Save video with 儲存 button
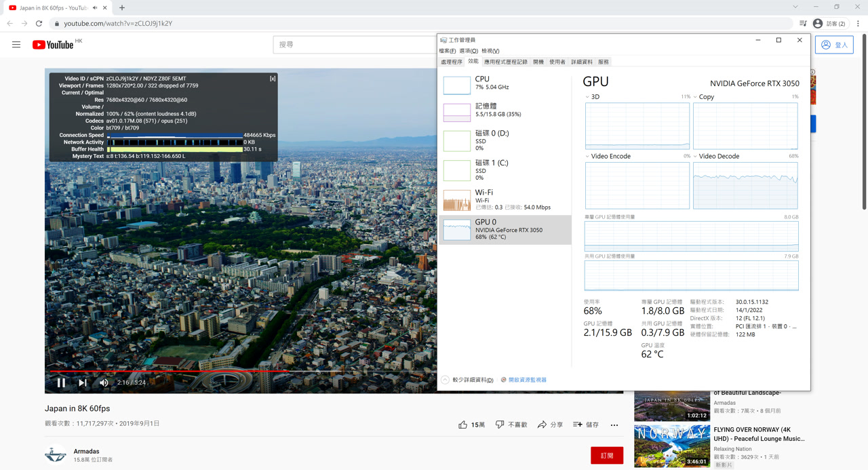This screenshot has height=470, width=868. (x=586, y=425)
